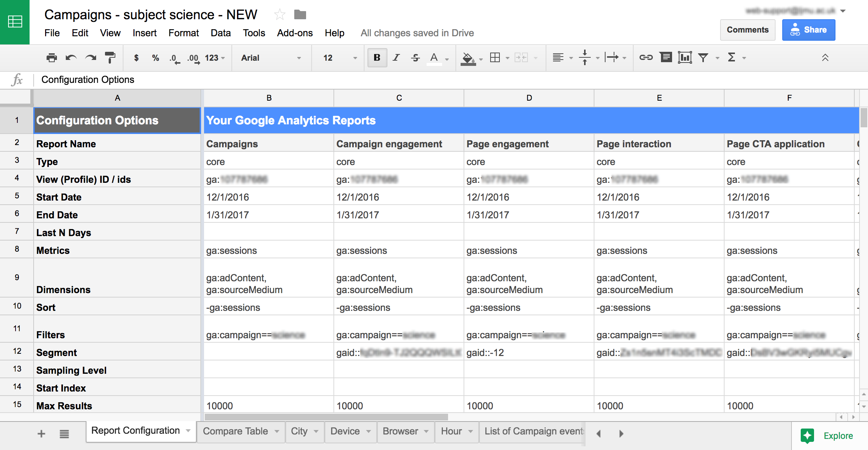The image size is (868, 450).
Task: Open the Comments button
Action: (x=747, y=30)
